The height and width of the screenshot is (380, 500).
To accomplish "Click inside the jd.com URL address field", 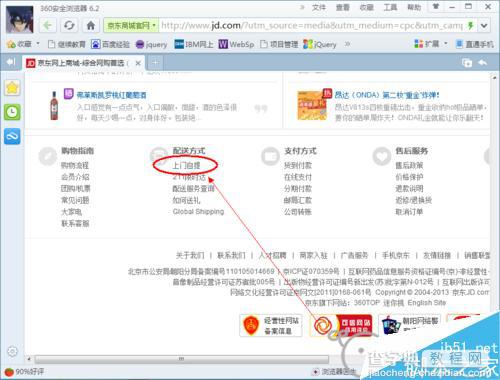I will (312, 25).
